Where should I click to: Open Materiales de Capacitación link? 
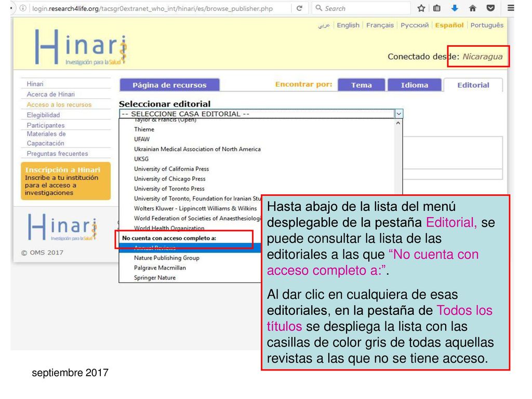pyautogui.click(x=46, y=138)
